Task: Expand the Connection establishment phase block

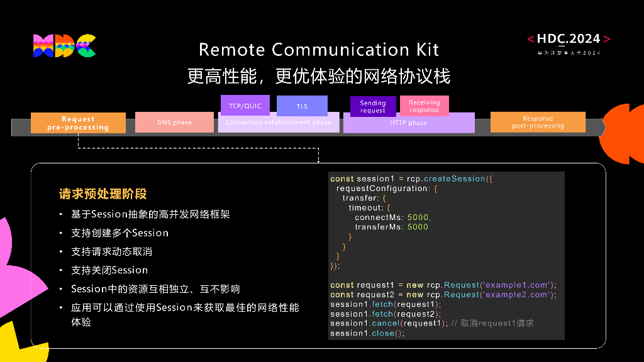Action: (279, 122)
